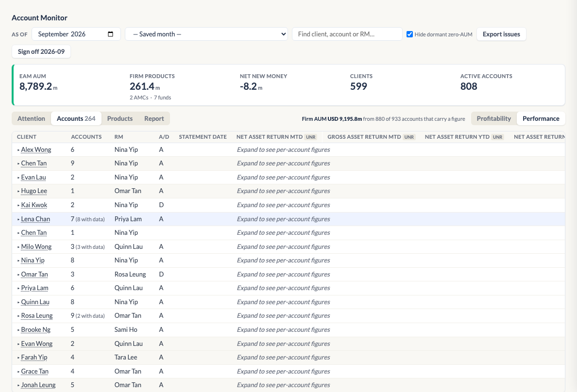Expand the Omar Tan client row
This screenshot has width=577, height=392.
tap(18, 275)
